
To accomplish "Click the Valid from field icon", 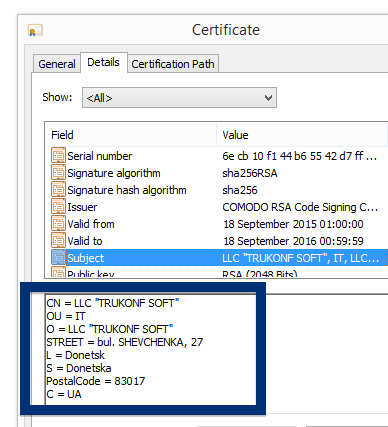I will (x=58, y=224).
